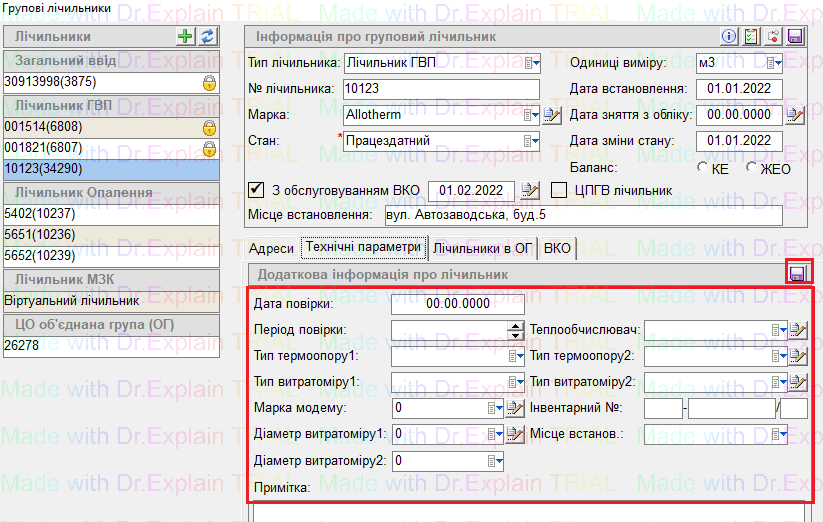Open the blue info icon in header
This screenshot has width=823, height=522.
point(729,37)
